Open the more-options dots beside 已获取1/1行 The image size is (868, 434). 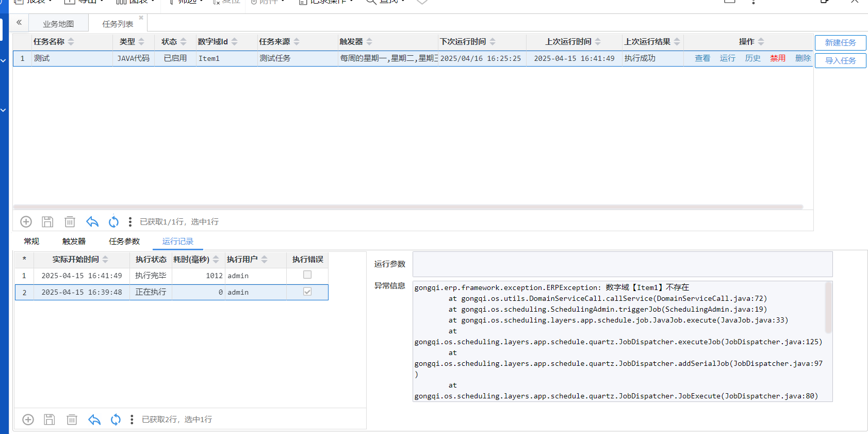(x=130, y=222)
